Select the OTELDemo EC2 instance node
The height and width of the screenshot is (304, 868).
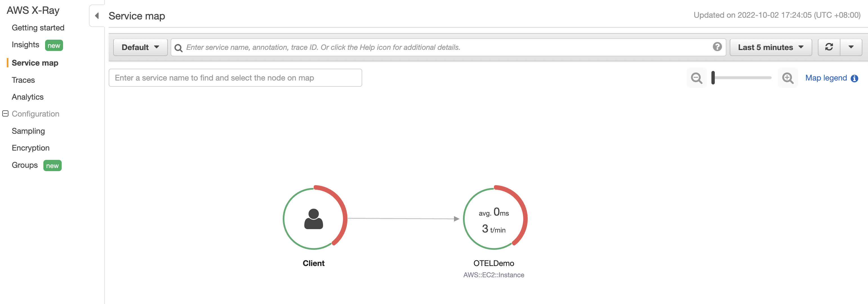coord(494,219)
